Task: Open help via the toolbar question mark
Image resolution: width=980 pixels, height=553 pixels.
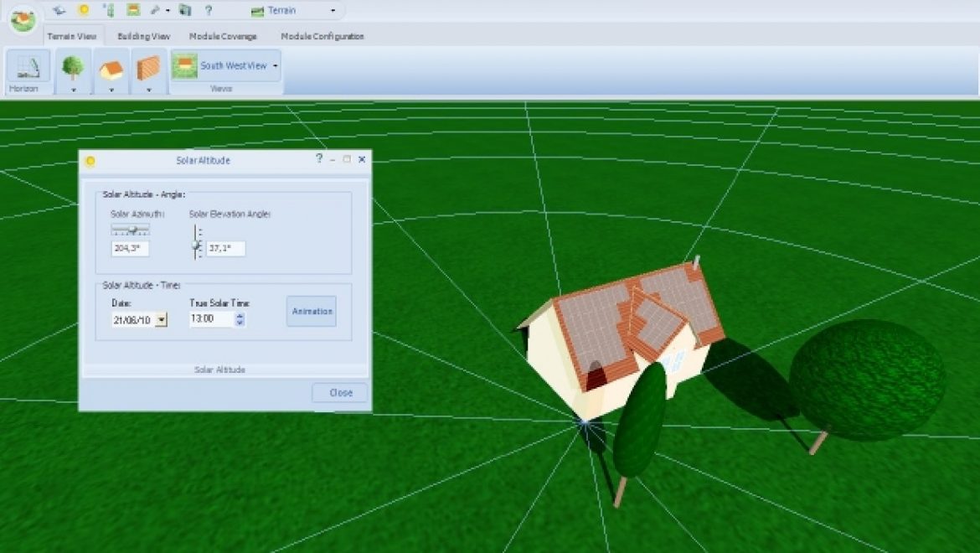Action: tap(209, 10)
